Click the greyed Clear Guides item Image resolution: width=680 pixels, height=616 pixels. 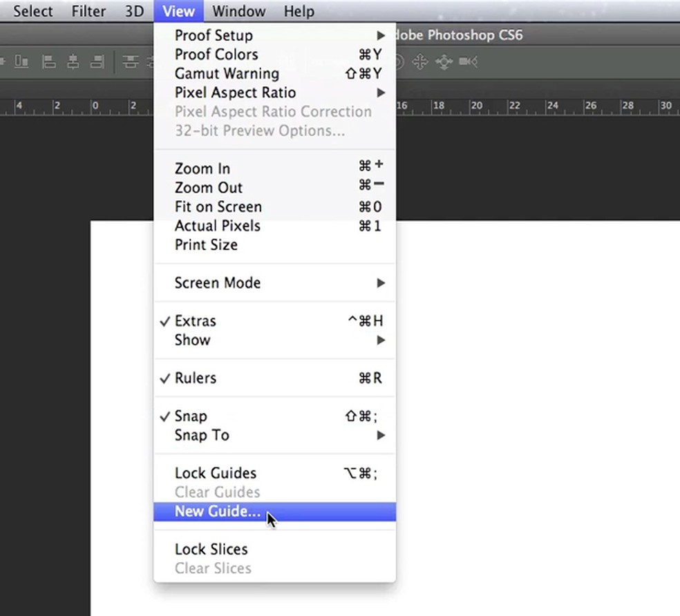[x=275, y=492]
